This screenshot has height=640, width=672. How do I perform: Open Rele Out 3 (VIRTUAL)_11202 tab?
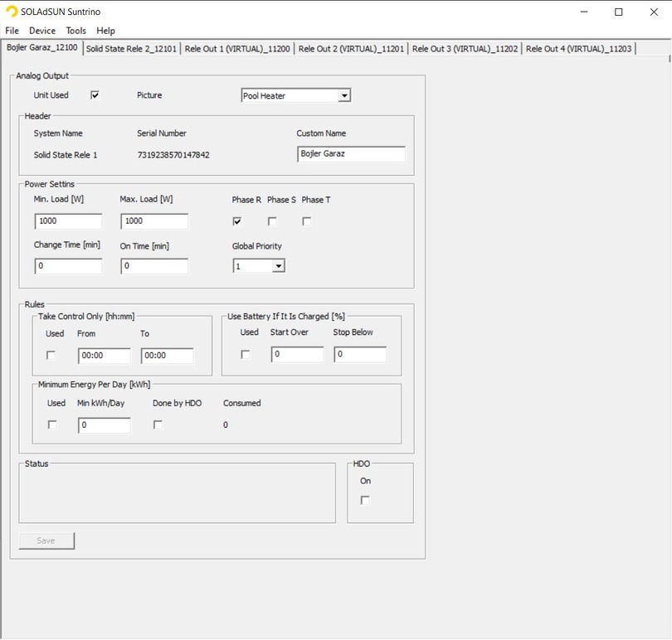coord(465,49)
